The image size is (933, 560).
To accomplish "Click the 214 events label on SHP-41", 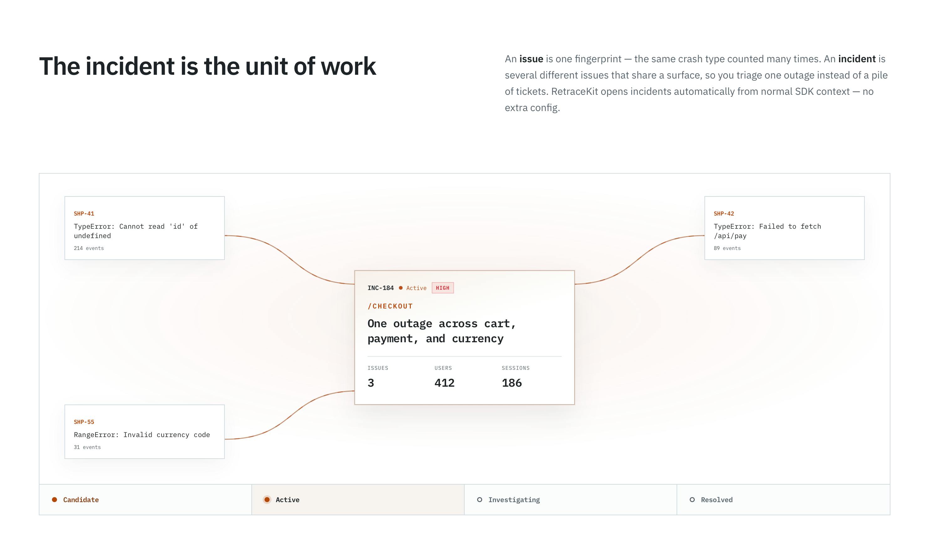I will (x=89, y=248).
